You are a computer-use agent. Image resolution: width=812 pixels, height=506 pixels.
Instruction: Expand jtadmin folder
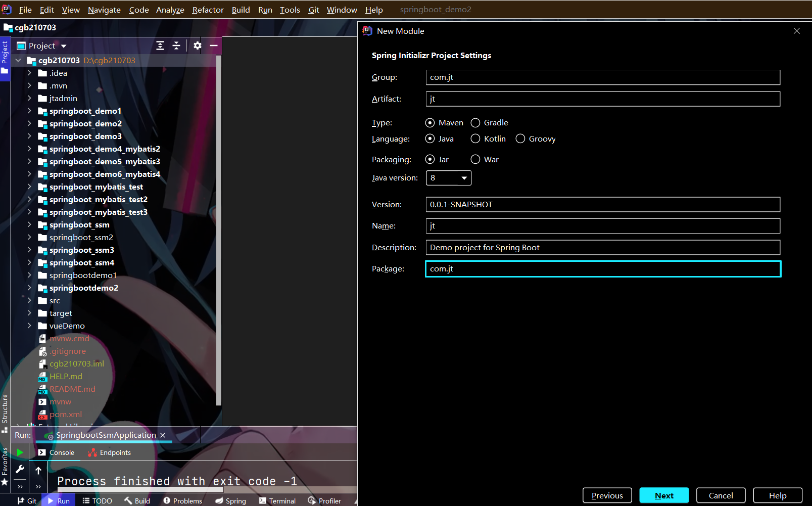click(x=29, y=99)
